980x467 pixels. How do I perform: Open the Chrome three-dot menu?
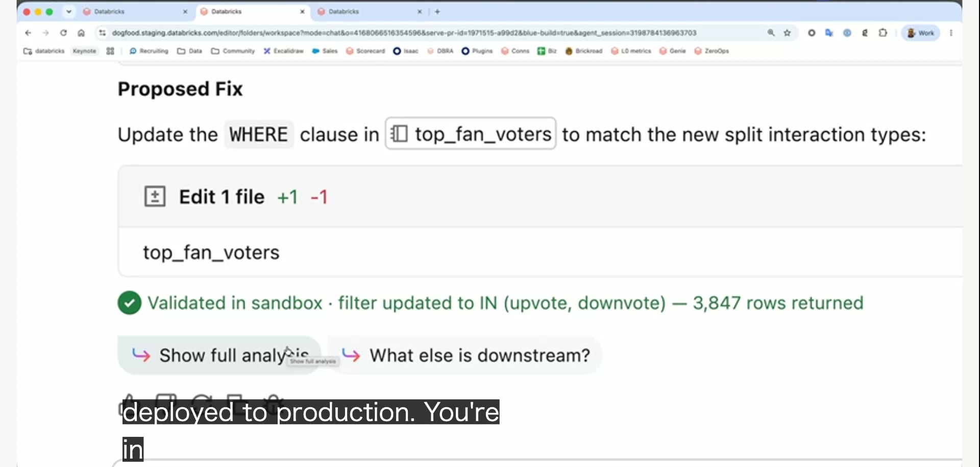point(951,33)
